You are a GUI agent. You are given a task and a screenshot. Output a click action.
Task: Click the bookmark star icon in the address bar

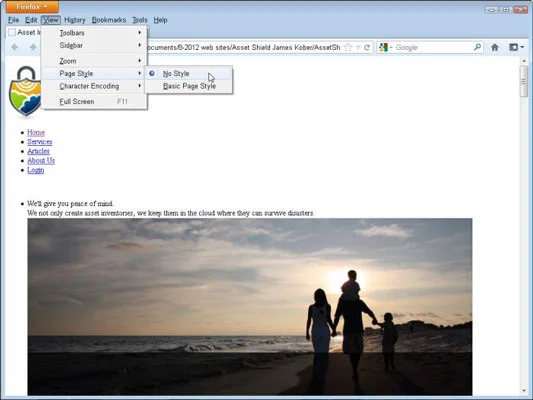tap(348, 48)
